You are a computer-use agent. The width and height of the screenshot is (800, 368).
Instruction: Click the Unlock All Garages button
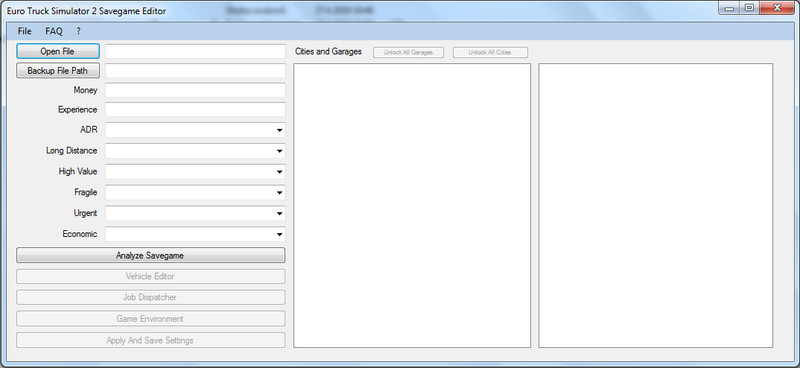[408, 53]
